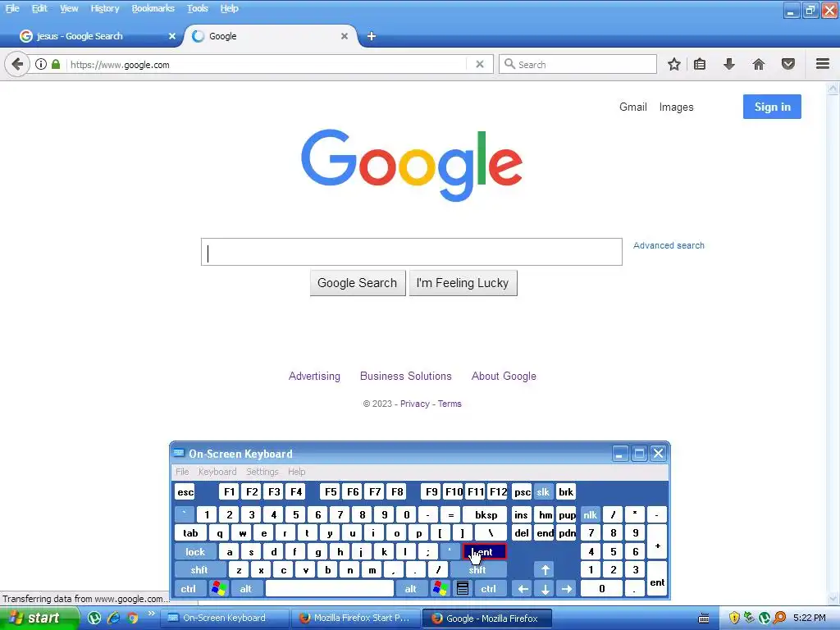Toggle the left shft key
This screenshot has width=840, height=630.
[199, 570]
